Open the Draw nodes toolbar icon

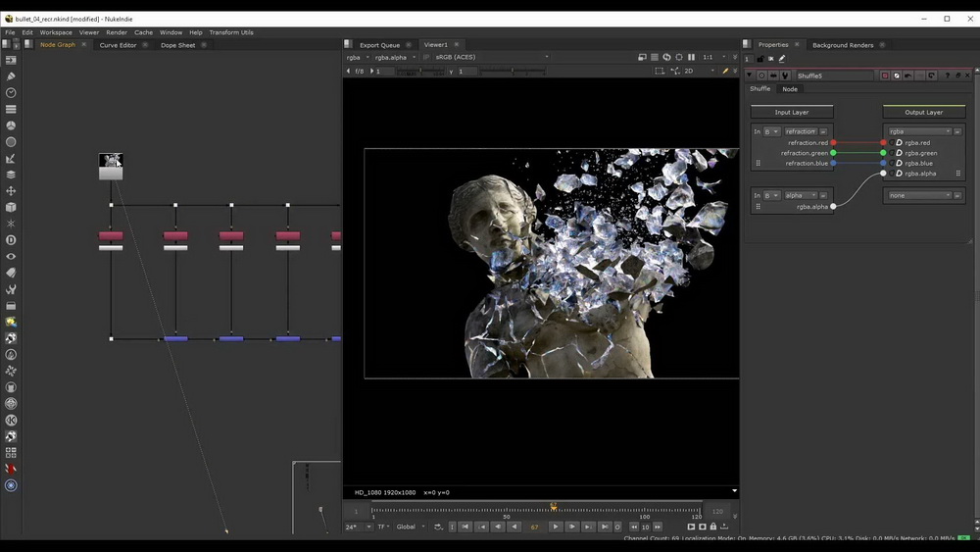tap(11, 76)
